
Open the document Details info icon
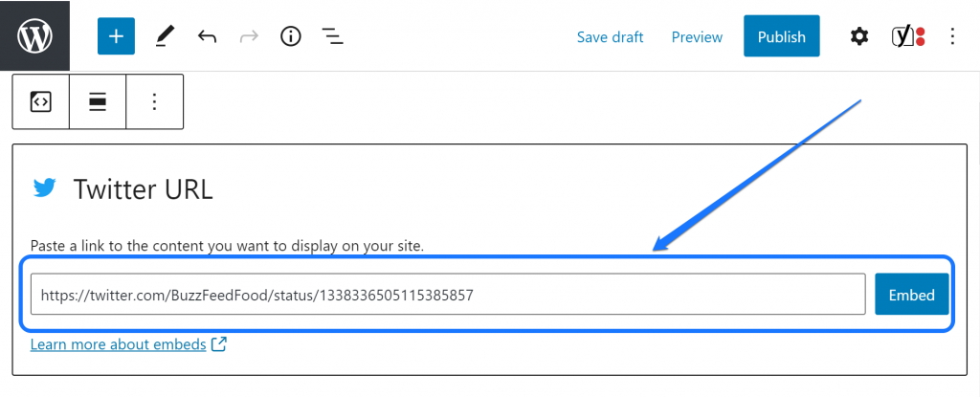[x=290, y=36]
